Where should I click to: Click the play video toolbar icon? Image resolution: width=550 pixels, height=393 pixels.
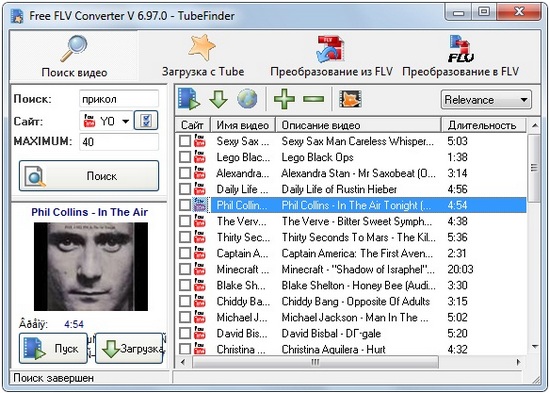click(x=189, y=99)
